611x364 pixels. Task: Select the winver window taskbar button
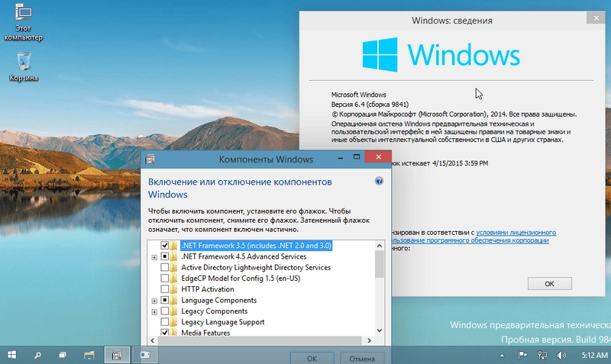145,355
